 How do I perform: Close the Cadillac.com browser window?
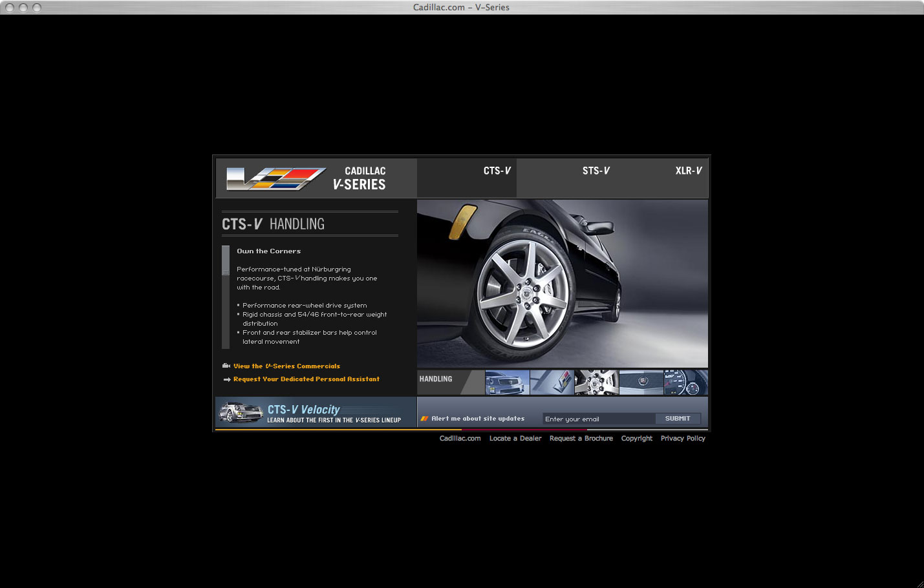tap(10, 7)
